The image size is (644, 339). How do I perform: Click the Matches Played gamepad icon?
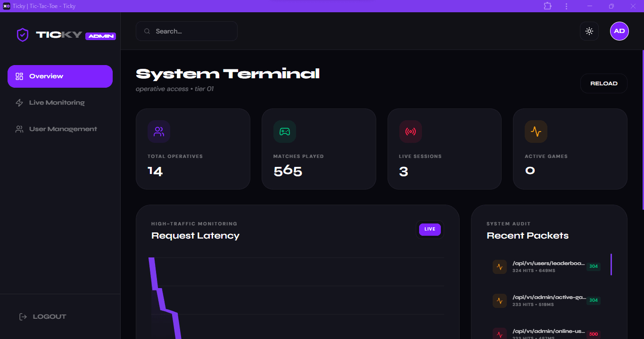click(285, 132)
